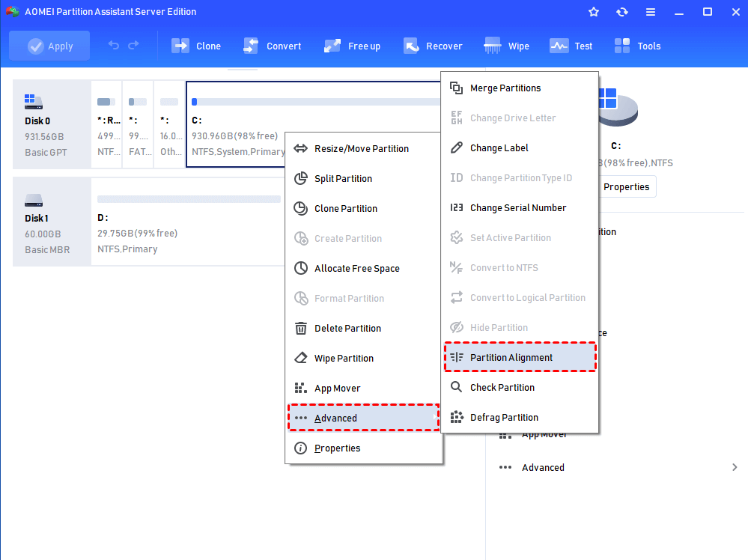748x560 pixels.
Task: Choose Delete Partition in context menu
Action: click(x=363, y=328)
